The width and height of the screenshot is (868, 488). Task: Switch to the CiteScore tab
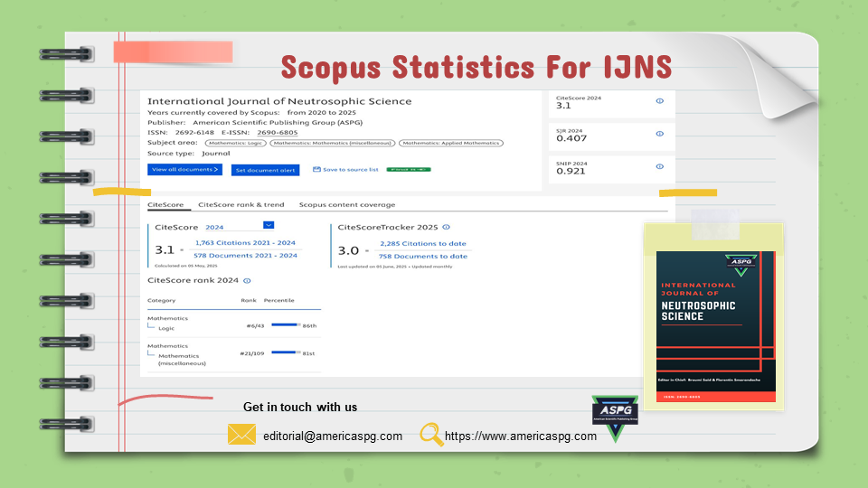[165, 205]
